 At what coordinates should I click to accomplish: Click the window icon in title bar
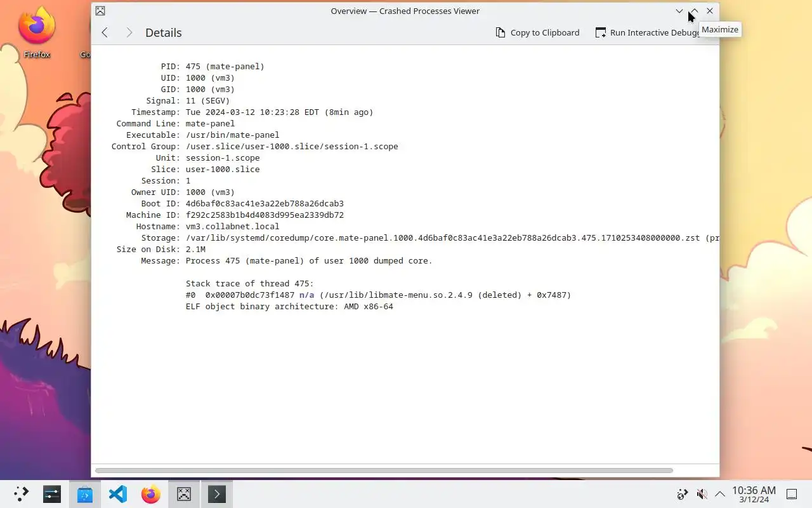coord(100,11)
